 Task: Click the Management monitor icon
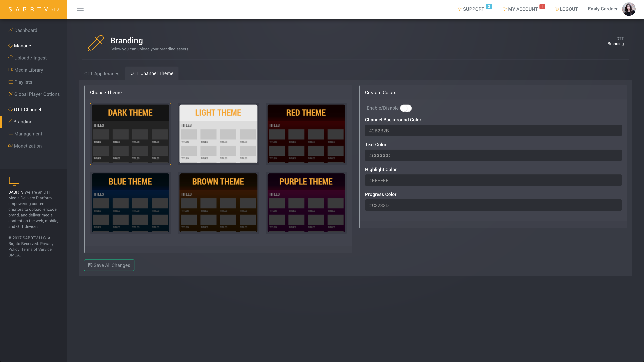click(x=10, y=133)
